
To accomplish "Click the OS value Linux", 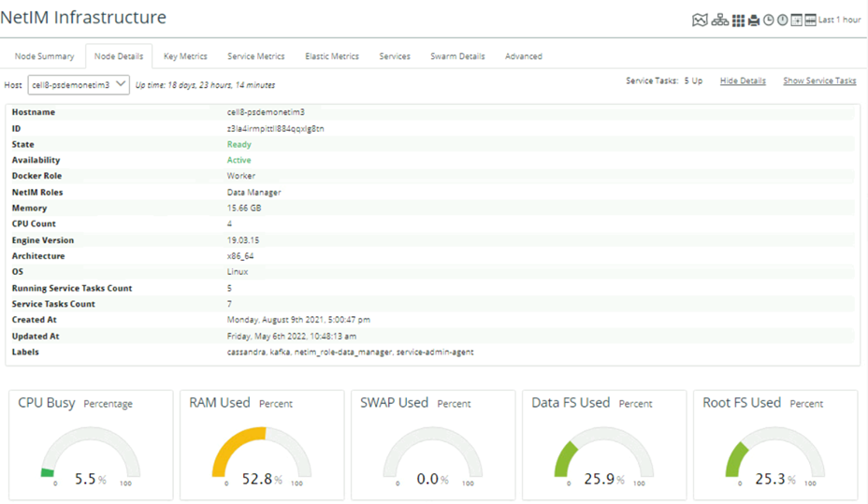I will [238, 272].
